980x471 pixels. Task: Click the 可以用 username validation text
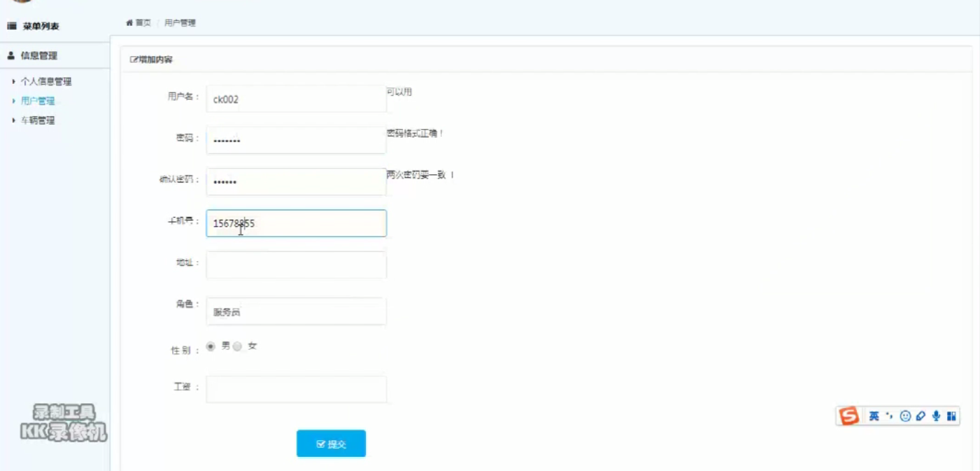(x=399, y=92)
